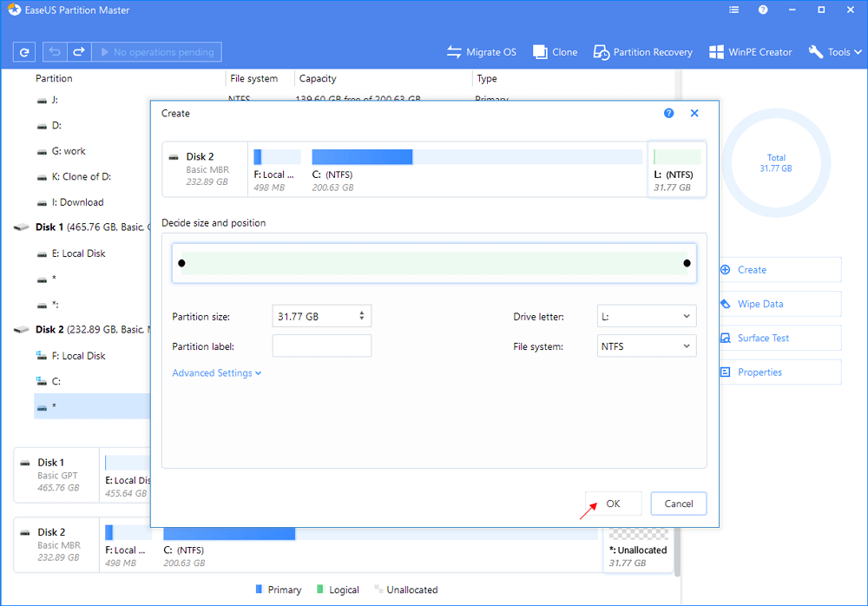The height and width of the screenshot is (606, 868).
Task: Click the Partition size spinner arrows
Action: point(363,317)
